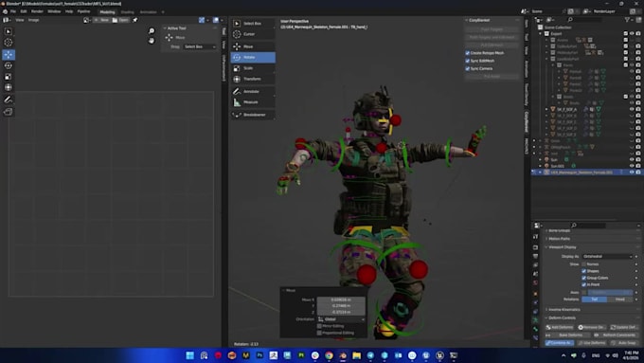The height and width of the screenshot is (363, 644).
Task: Pin the image with the pin icon
Action: (135, 20)
